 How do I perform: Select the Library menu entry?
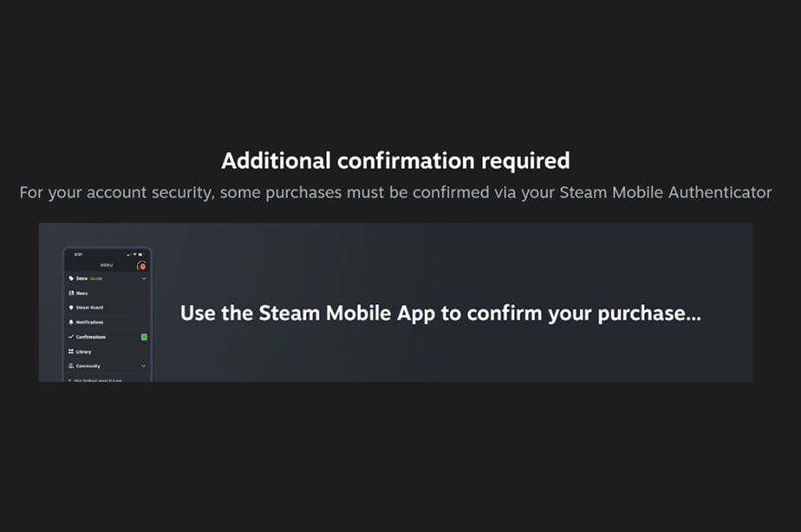coord(84,351)
